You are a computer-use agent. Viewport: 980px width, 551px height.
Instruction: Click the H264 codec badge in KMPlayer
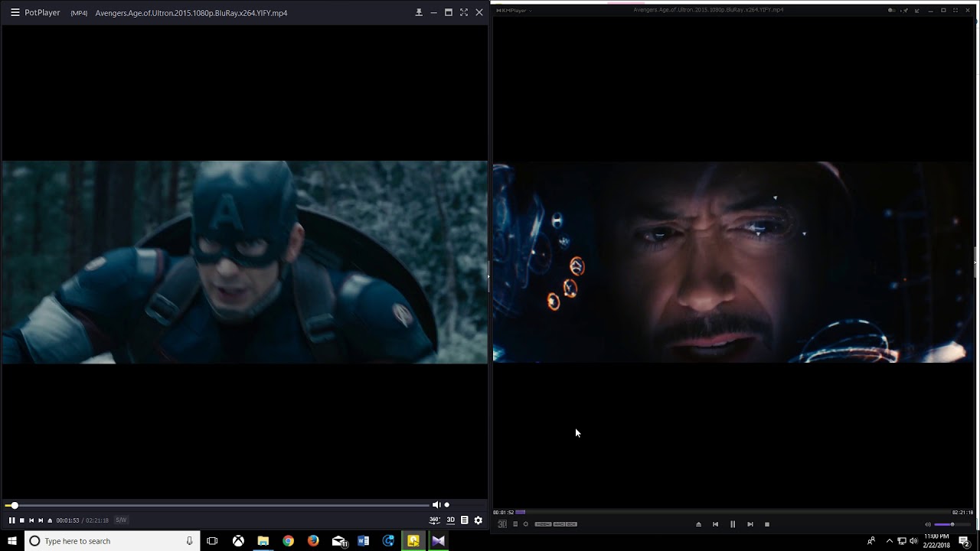point(543,524)
